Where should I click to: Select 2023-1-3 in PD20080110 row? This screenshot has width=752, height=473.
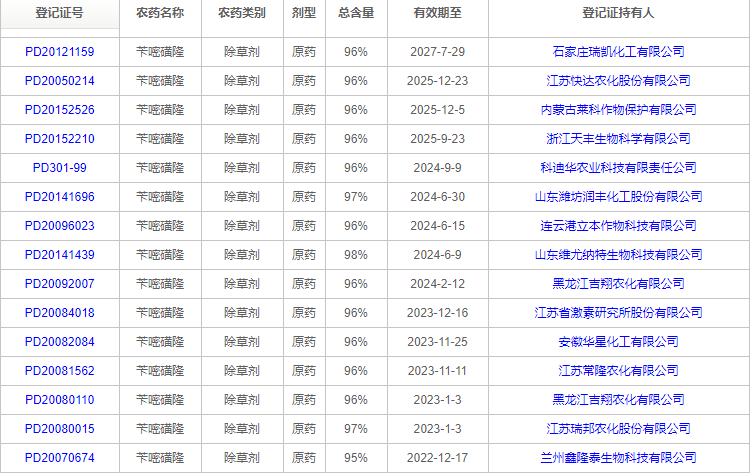pos(437,400)
